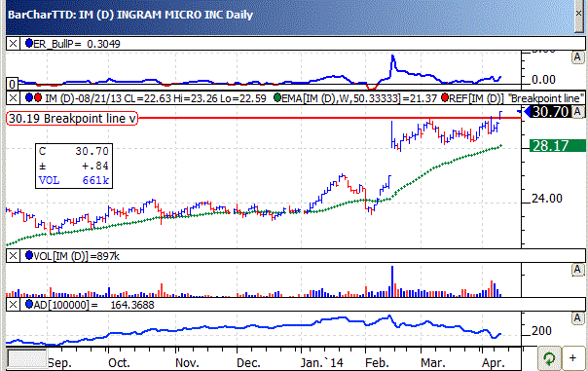Click the Oct. date axis label
This screenshot has height=371, width=588.
click(119, 363)
